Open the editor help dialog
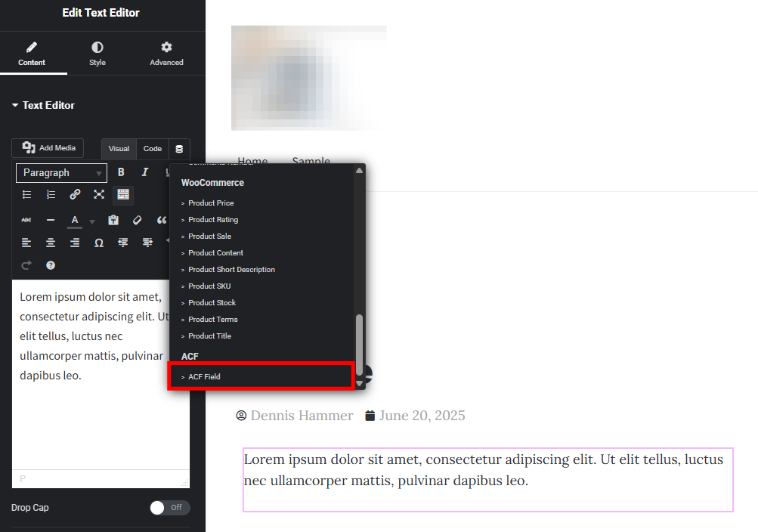The image size is (758, 532). coord(50,265)
